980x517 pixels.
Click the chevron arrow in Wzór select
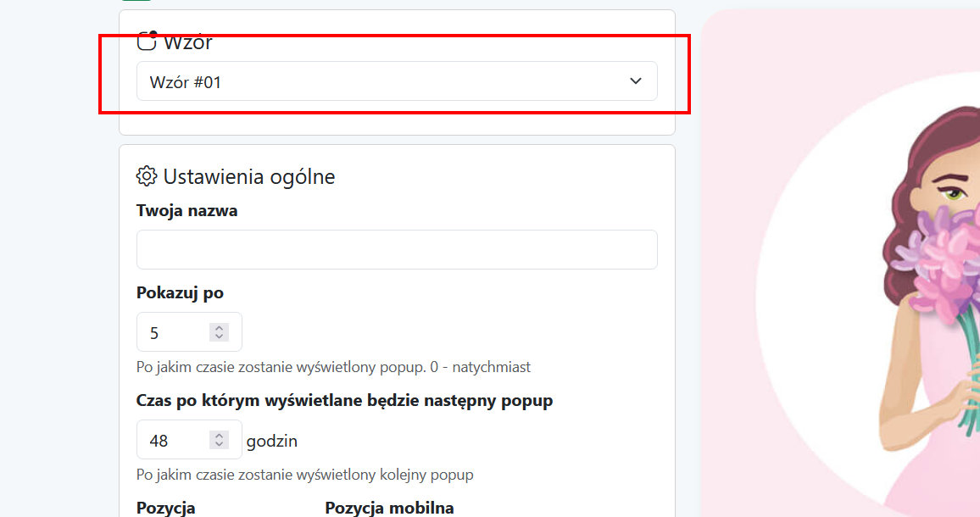[x=636, y=81]
